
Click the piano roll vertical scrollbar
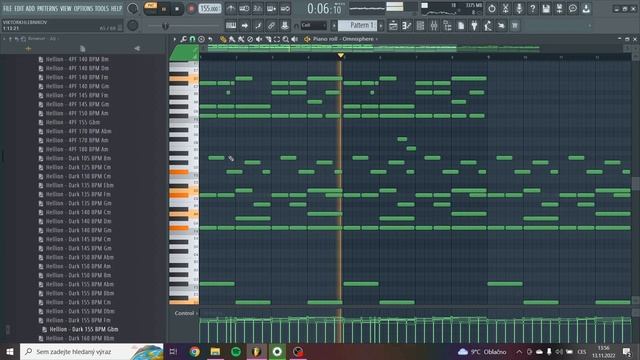point(636,183)
